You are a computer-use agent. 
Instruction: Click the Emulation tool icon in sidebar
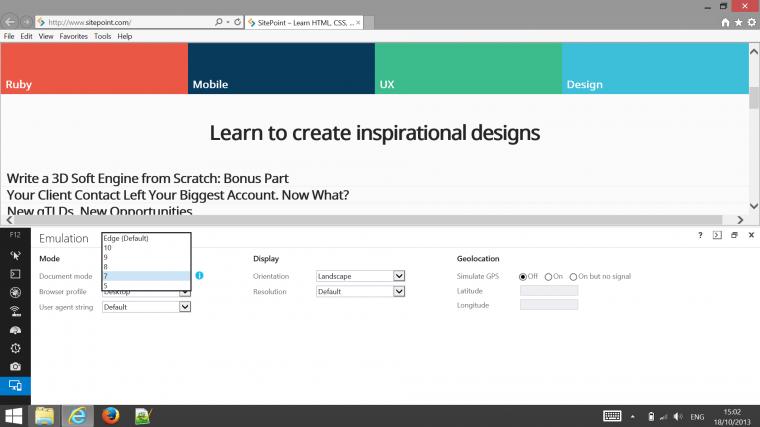click(x=15, y=386)
